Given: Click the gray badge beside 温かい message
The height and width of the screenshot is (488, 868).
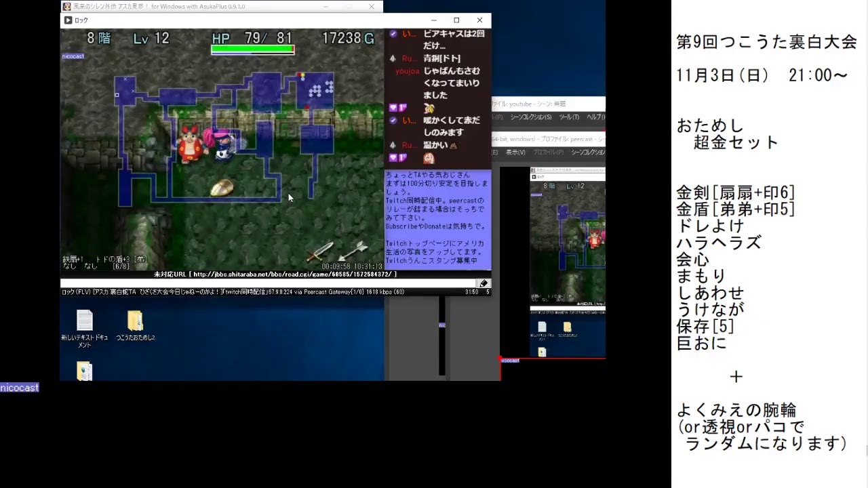Looking at the screenshot, I should tap(393, 145).
